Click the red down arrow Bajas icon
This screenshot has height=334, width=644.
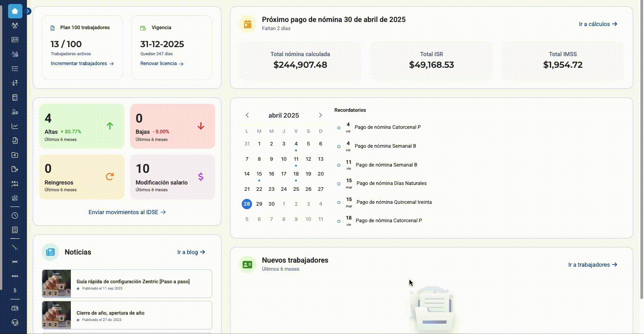click(200, 126)
